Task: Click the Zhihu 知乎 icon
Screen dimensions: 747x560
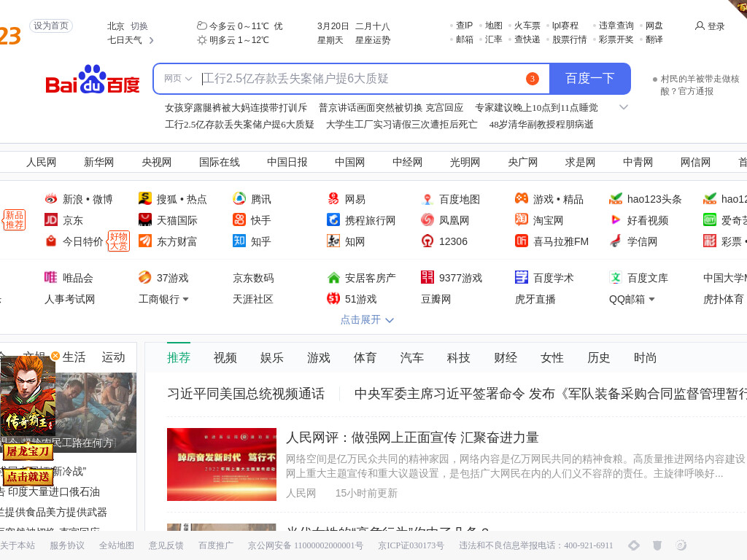Action: click(239, 241)
